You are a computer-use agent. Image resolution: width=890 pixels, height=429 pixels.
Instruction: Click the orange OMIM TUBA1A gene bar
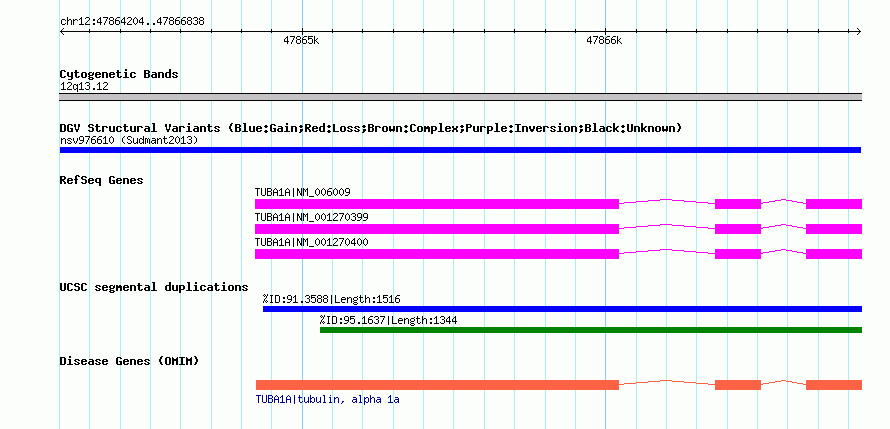(x=437, y=385)
